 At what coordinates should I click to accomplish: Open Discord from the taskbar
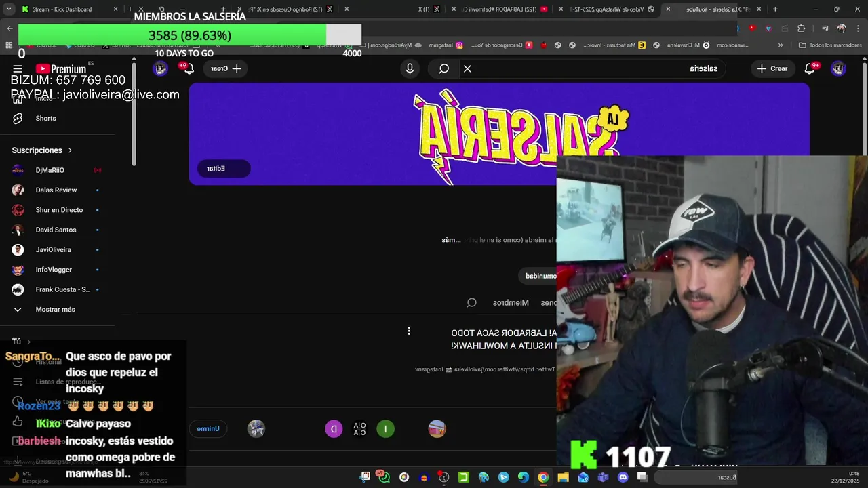pos(623,477)
